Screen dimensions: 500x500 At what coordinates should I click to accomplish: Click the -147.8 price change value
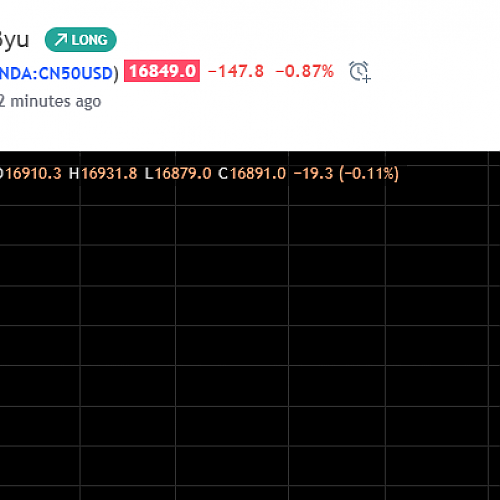coord(236,71)
